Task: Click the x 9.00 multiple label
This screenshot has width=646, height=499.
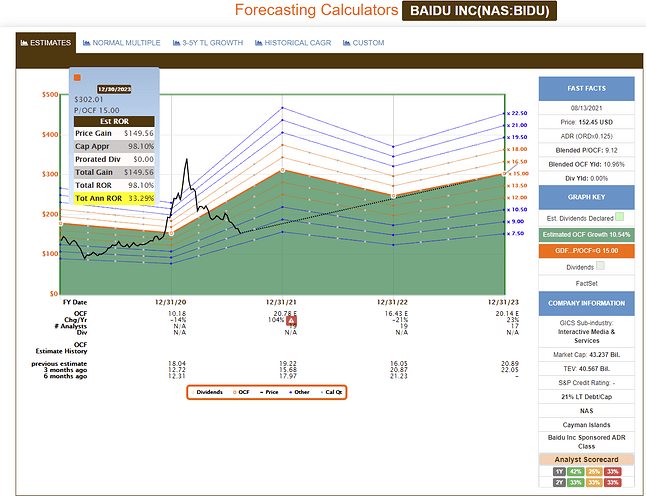Action: pos(515,222)
